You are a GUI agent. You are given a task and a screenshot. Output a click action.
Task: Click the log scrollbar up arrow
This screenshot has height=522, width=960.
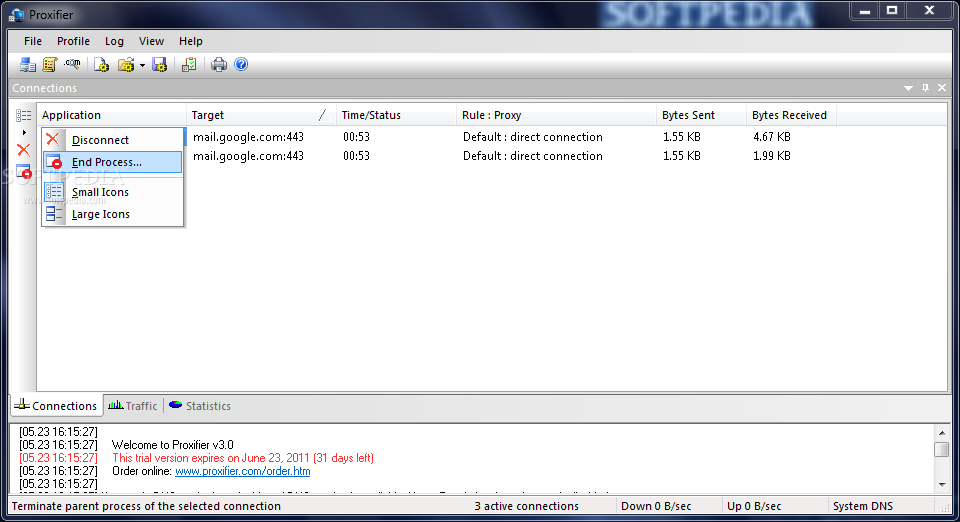click(942, 433)
